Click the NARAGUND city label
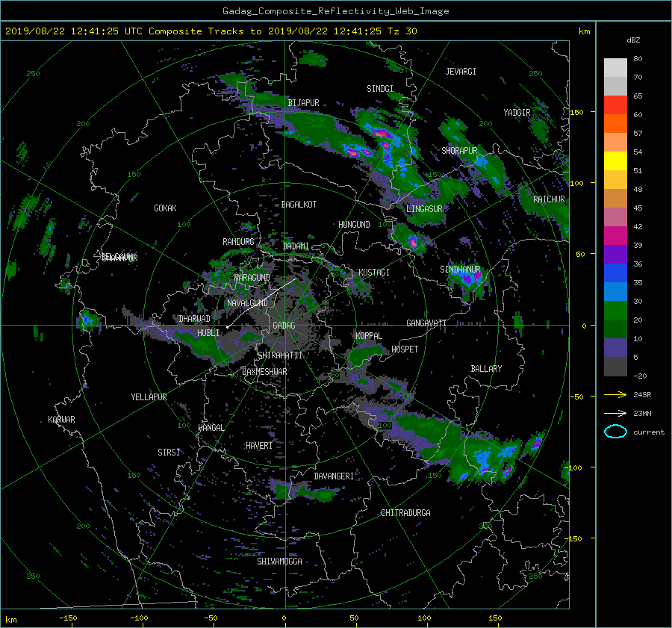The image size is (672, 628). pos(252,278)
